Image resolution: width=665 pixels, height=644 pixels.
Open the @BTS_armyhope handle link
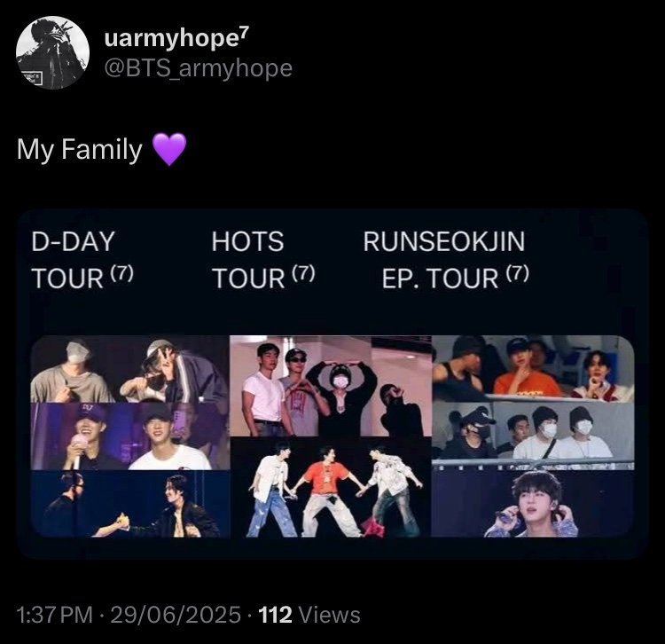point(198,68)
